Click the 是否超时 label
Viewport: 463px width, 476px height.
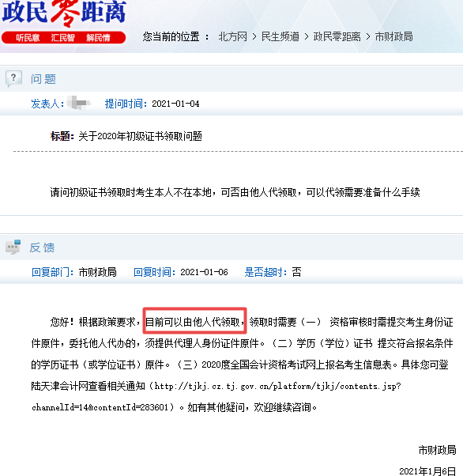(265, 272)
